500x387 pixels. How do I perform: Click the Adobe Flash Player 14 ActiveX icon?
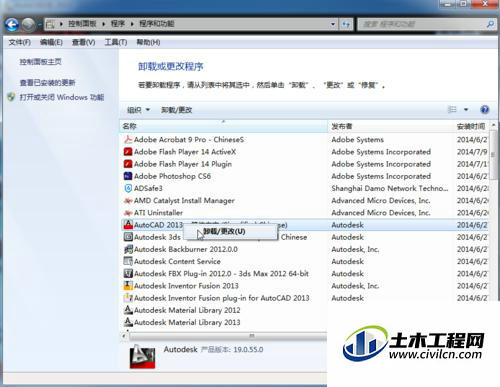coord(128,152)
